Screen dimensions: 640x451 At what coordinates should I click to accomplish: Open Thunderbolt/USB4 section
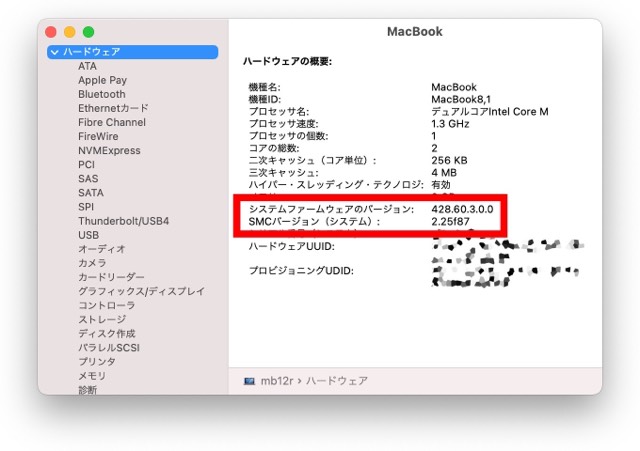pyautogui.click(x=123, y=221)
